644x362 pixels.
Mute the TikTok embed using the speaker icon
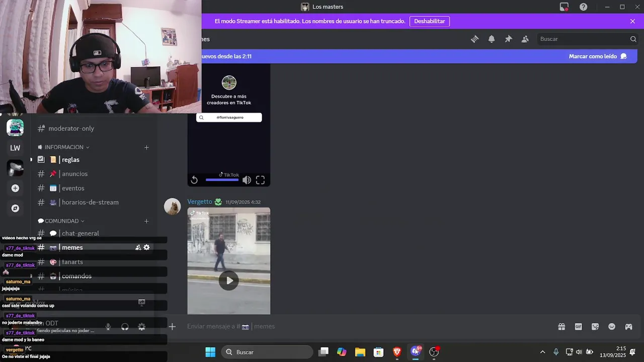coord(247,180)
